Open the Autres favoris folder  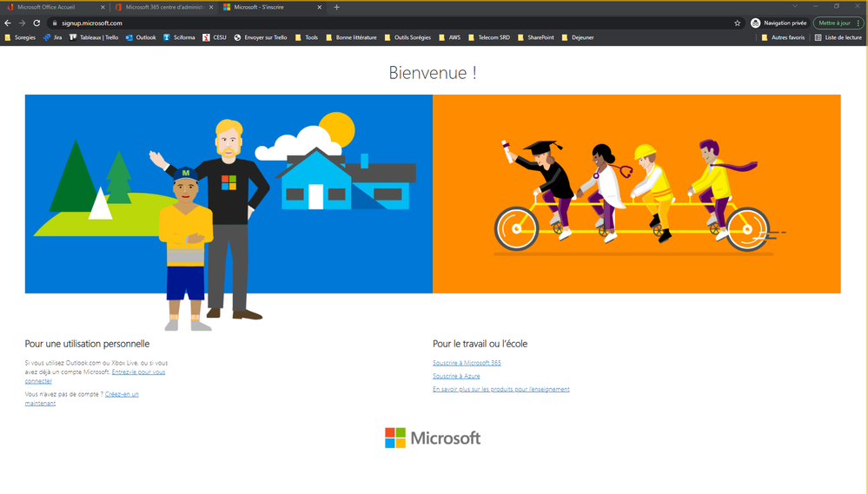783,37
